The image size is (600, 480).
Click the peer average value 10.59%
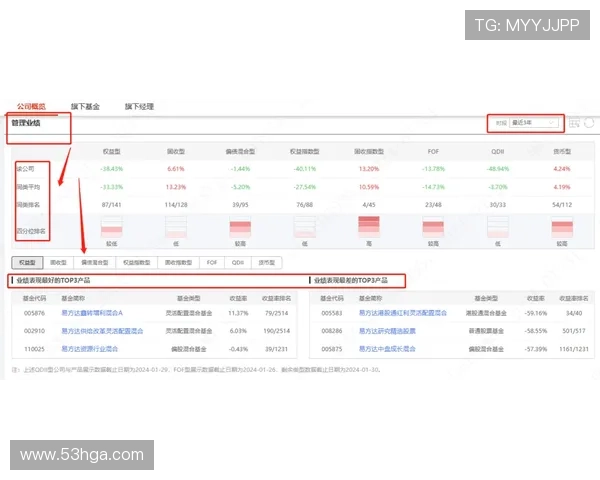[x=369, y=187]
